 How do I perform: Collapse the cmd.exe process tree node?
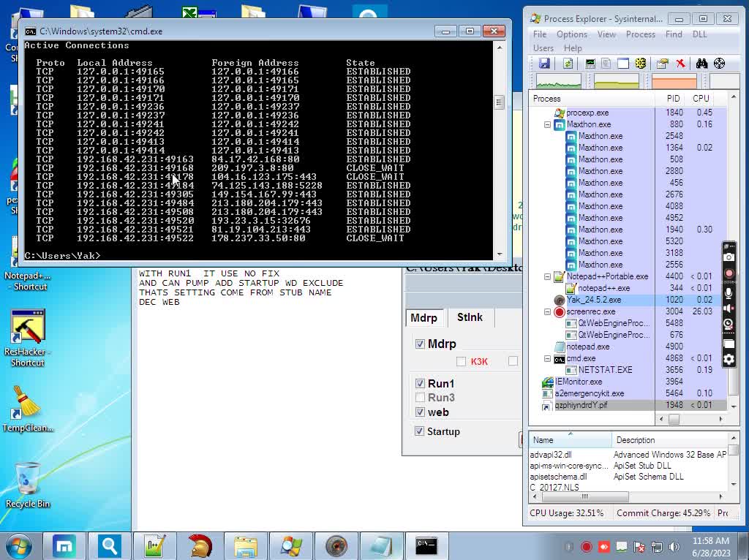(547, 359)
